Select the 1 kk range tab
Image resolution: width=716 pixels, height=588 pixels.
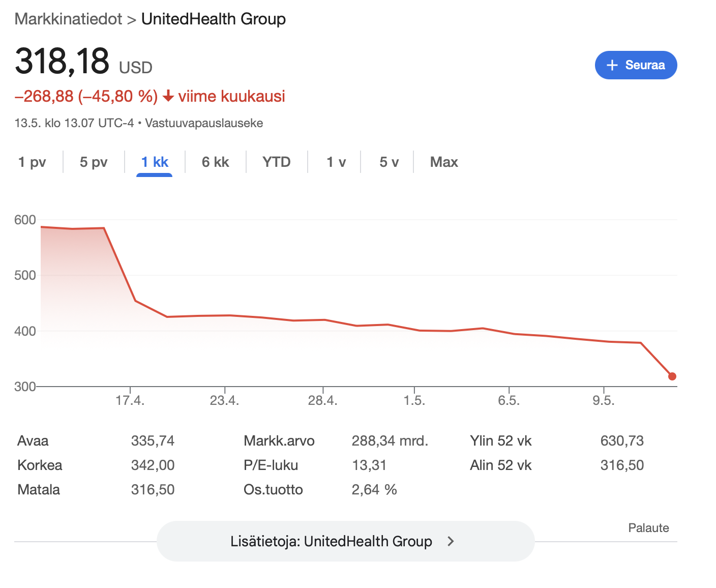[x=155, y=162]
